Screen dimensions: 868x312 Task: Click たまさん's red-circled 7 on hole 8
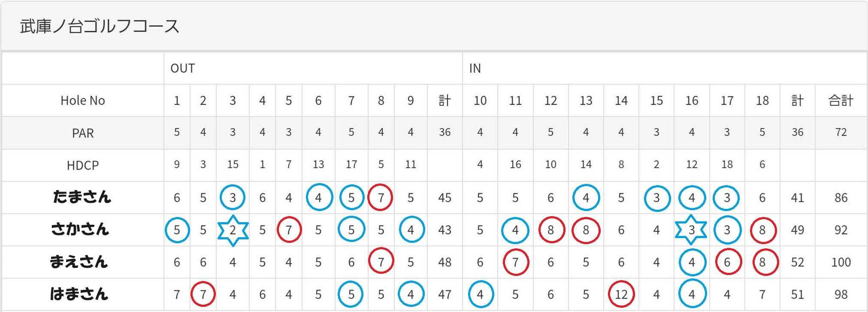pos(381,198)
